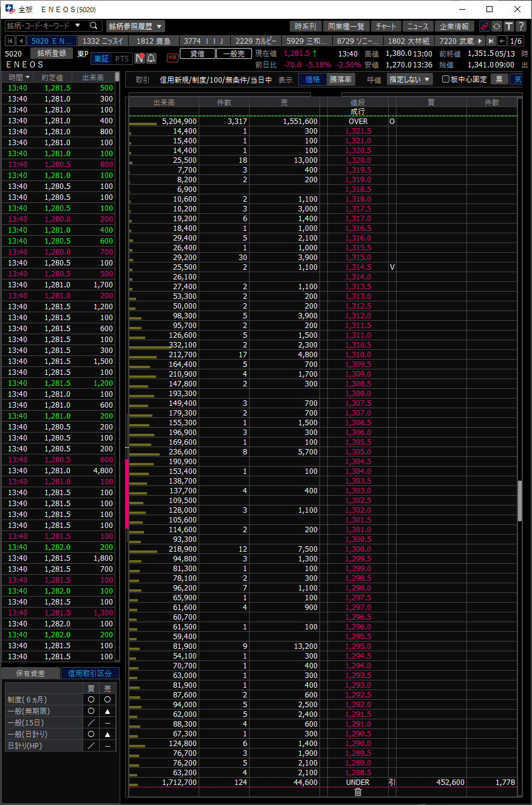Open the 企業情報 button
The height and width of the screenshot is (805, 532).
(454, 26)
